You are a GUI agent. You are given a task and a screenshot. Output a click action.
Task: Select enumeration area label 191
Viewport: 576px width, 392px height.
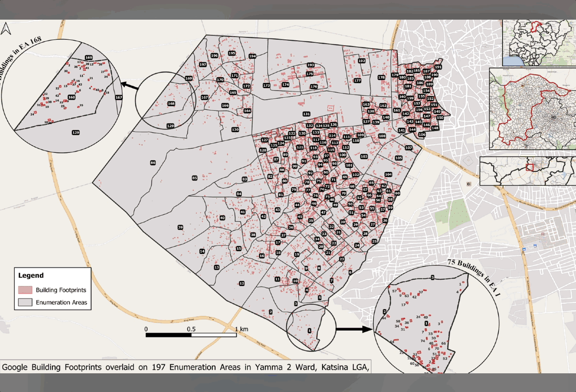coord(438,67)
